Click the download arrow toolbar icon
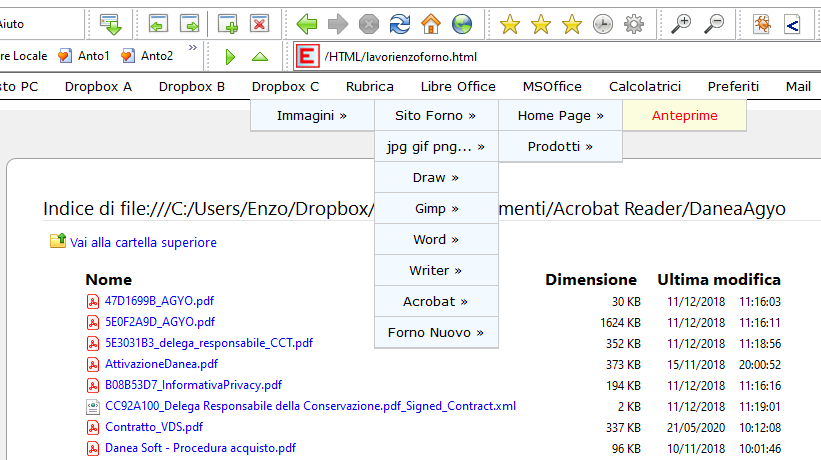The width and height of the screenshot is (821, 460). click(110, 24)
